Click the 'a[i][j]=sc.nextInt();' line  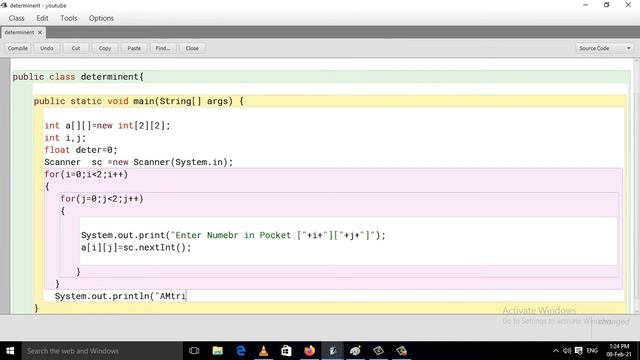click(x=136, y=248)
